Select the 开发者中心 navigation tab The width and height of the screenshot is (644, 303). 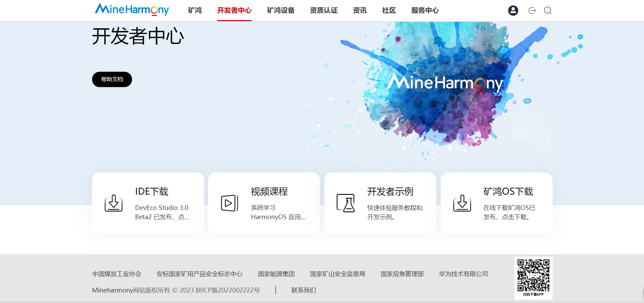pos(234,11)
